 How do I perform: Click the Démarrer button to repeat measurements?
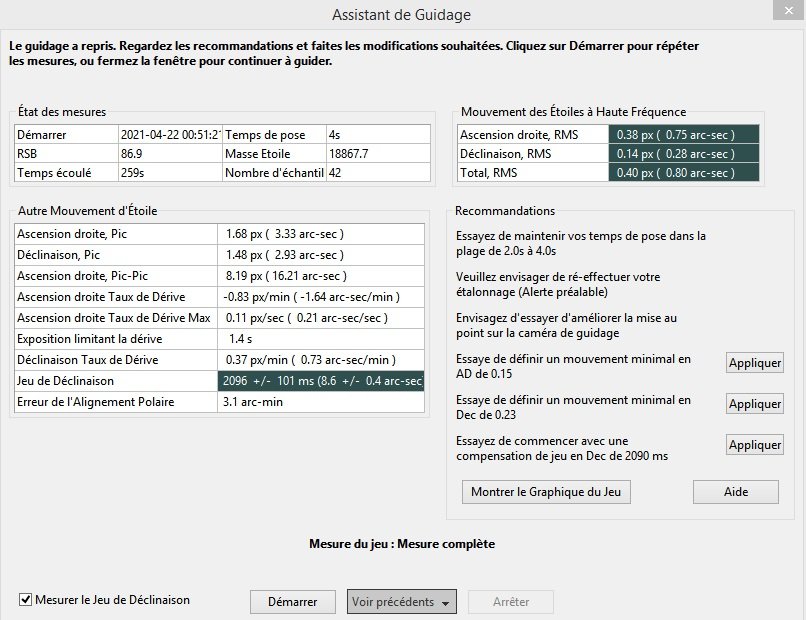coord(292,601)
